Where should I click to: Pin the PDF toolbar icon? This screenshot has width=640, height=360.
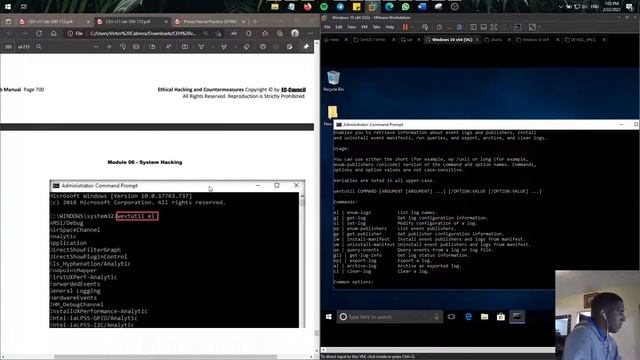click(x=306, y=47)
